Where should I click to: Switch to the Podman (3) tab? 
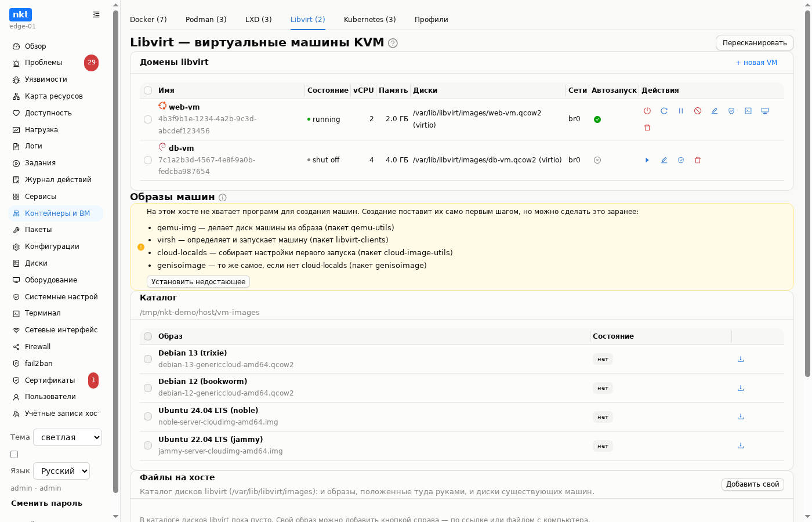coord(206,20)
